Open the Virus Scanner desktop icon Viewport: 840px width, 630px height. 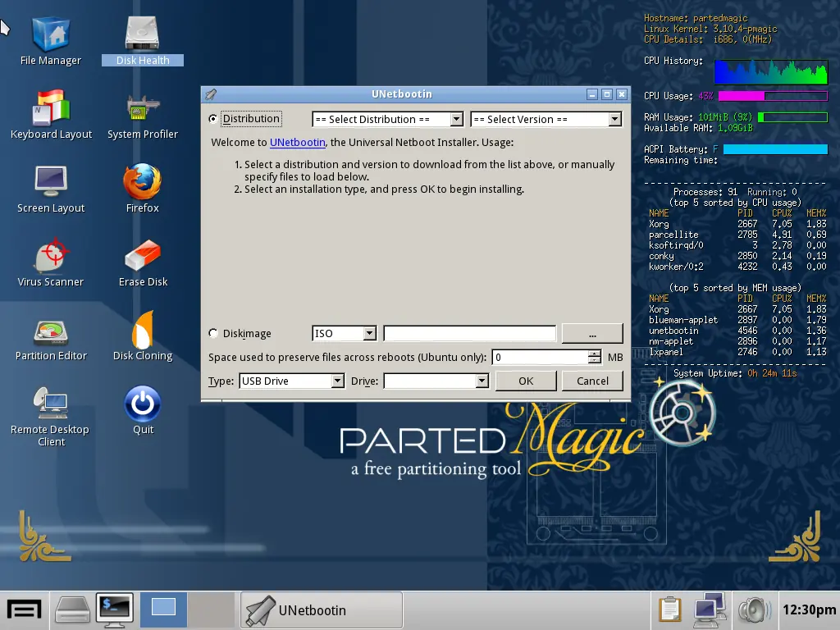pyautogui.click(x=51, y=262)
